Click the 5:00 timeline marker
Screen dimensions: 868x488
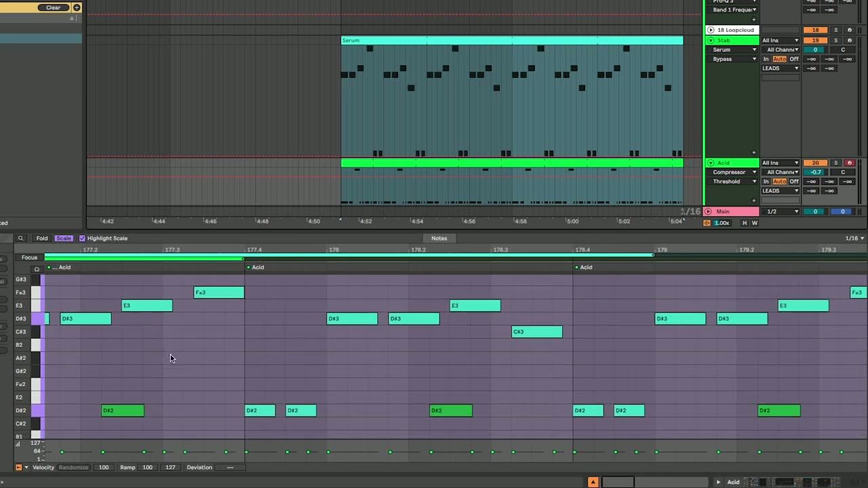click(x=572, y=221)
